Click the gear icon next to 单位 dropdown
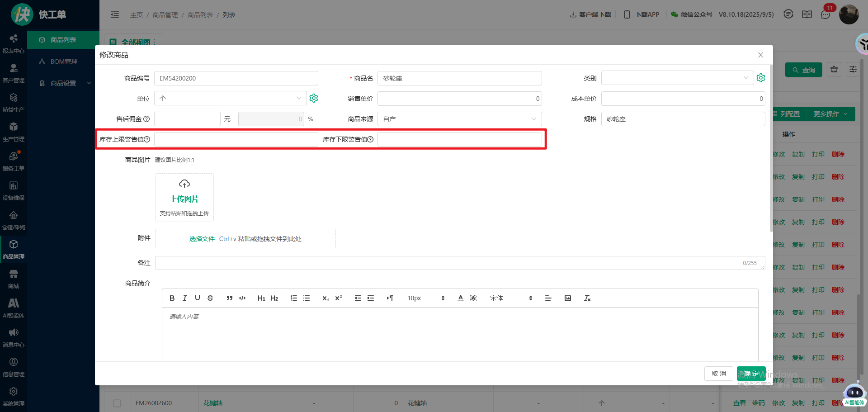Image resolution: width=868 pixels, height=412 pixels. pos(314,98)
